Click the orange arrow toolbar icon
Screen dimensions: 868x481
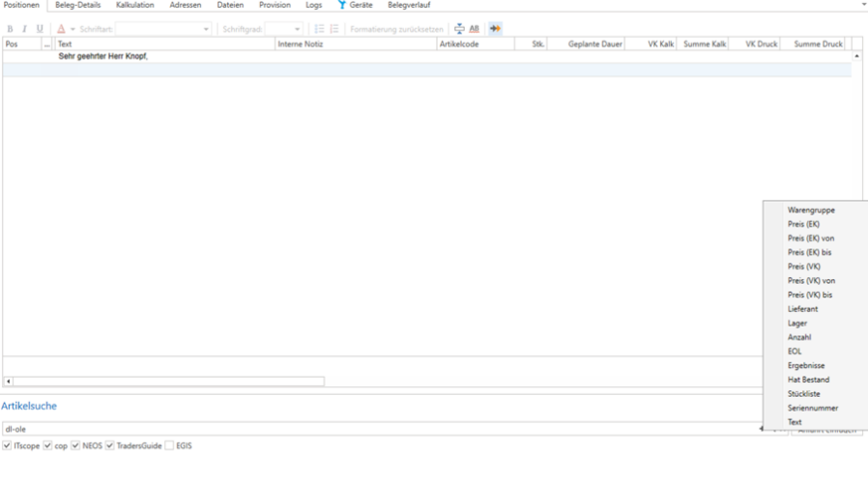(x=495, y=29)
